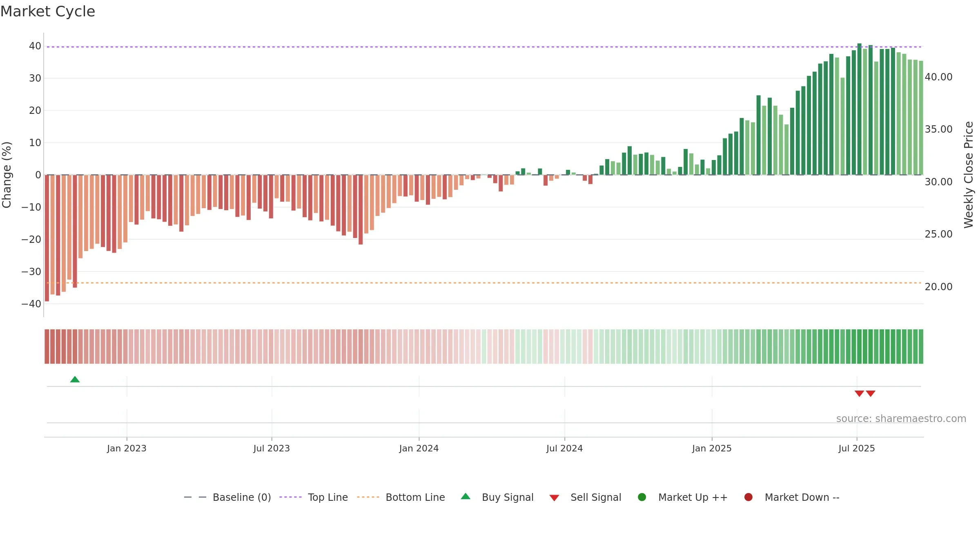The width and height of the screenshot is (980, 551).
Task: Click the orange dotted Bottom Line legend swatch
Action: click(368, 497)
